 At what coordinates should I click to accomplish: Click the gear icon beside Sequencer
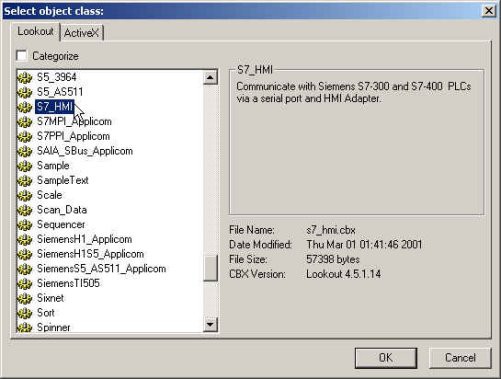[x=24, y=225]
